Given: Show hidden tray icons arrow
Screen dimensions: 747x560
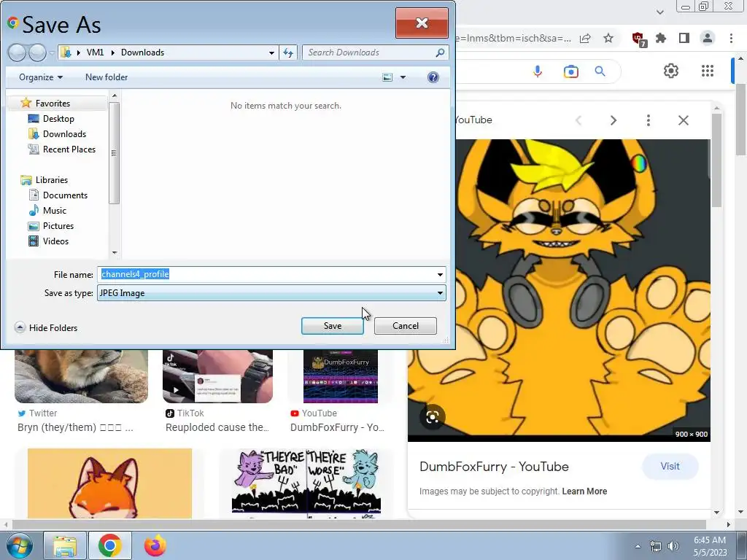Looking at the screenshot, I should (638, 546).
